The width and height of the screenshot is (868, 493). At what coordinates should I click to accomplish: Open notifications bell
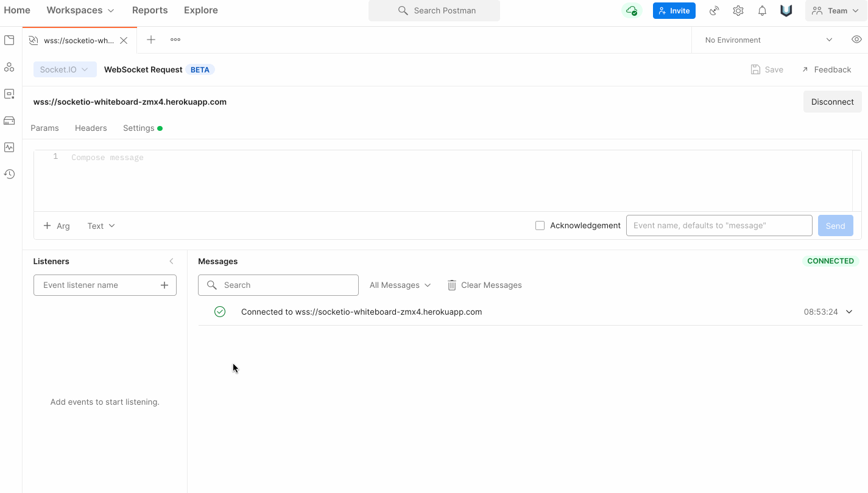[x=762, y=10]
